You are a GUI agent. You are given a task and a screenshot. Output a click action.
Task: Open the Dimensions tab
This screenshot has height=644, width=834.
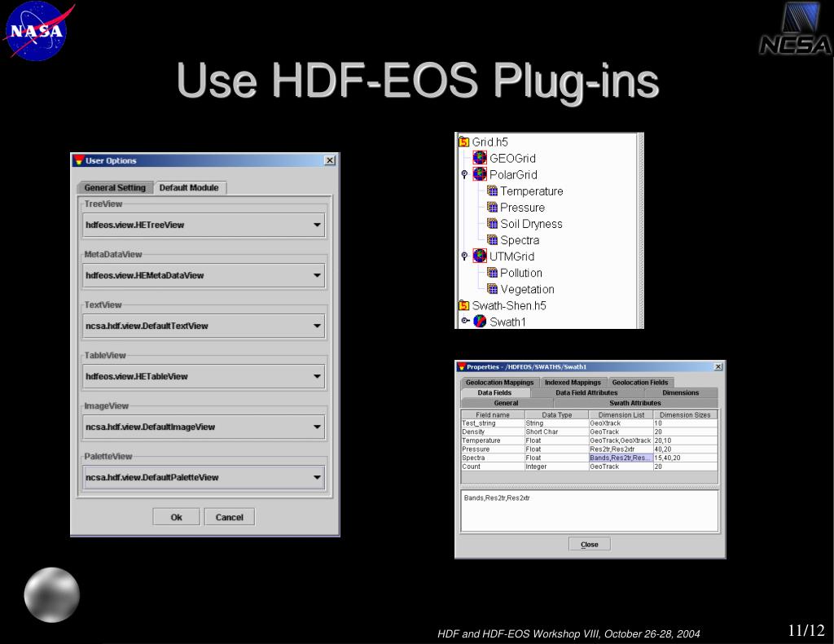tap(681, 392)
